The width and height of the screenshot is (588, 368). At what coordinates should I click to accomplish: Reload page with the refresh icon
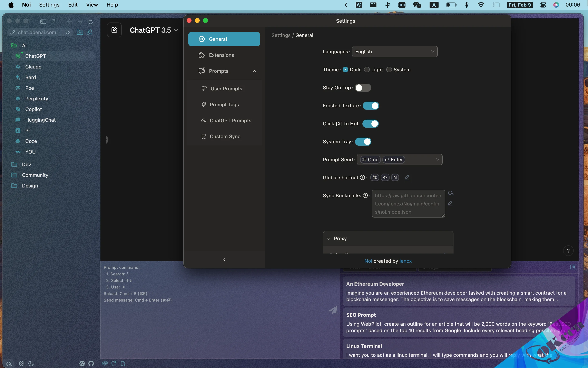(91, 22)
